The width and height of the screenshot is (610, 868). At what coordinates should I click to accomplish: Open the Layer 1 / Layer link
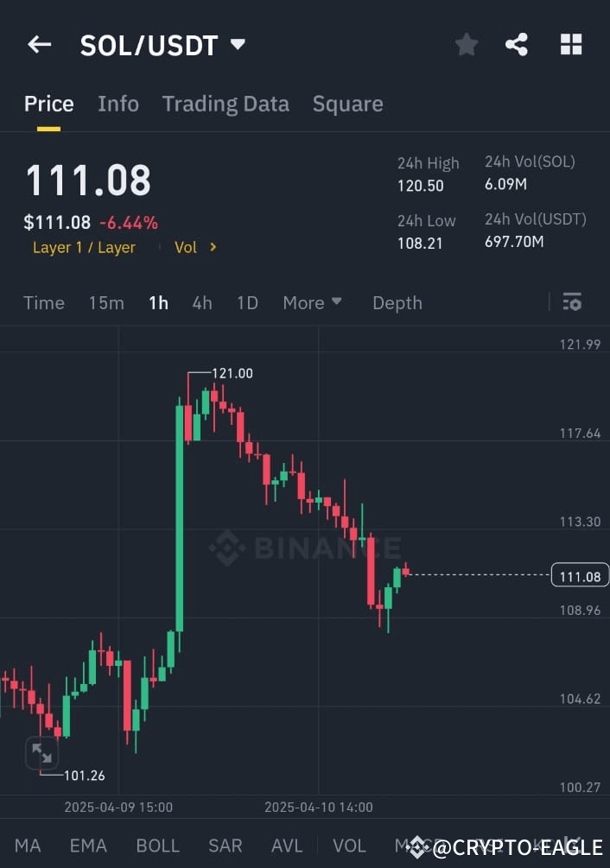pos(84,247)
